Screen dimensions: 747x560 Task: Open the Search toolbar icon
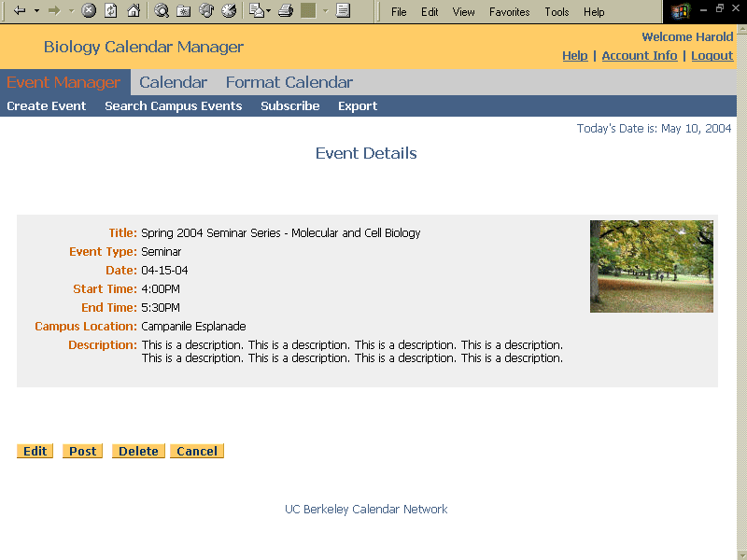[162, 10]
